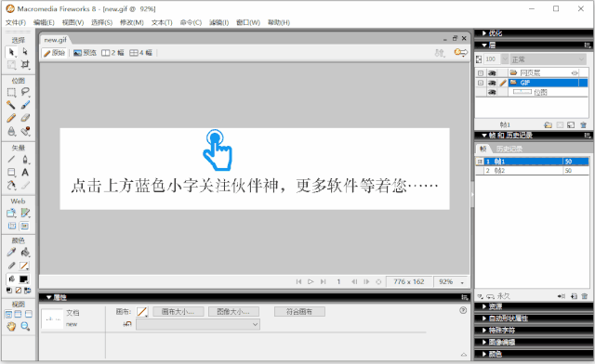Viewport: 595px width, 364px height.
Task: Select the Eraser tool
Action: pyautogui.click(x=25, y=118)
